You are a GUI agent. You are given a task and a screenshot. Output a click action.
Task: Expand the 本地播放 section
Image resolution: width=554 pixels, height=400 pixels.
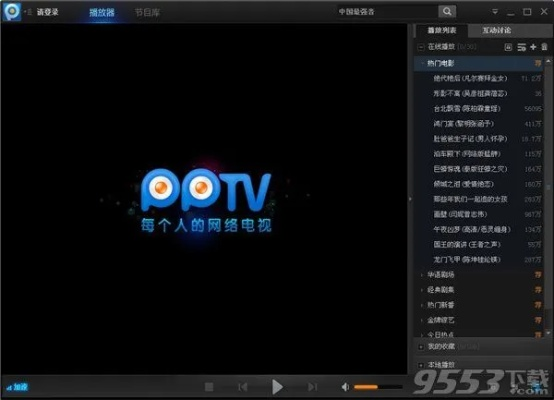click(420, 365)
